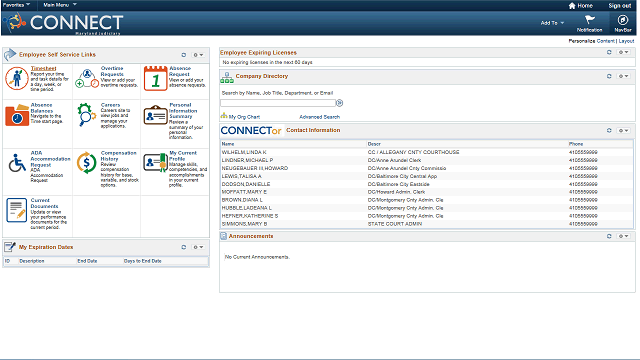Go to Home in top bar
Viewport: 640px width, 360px height.
[x=580, y=6]
